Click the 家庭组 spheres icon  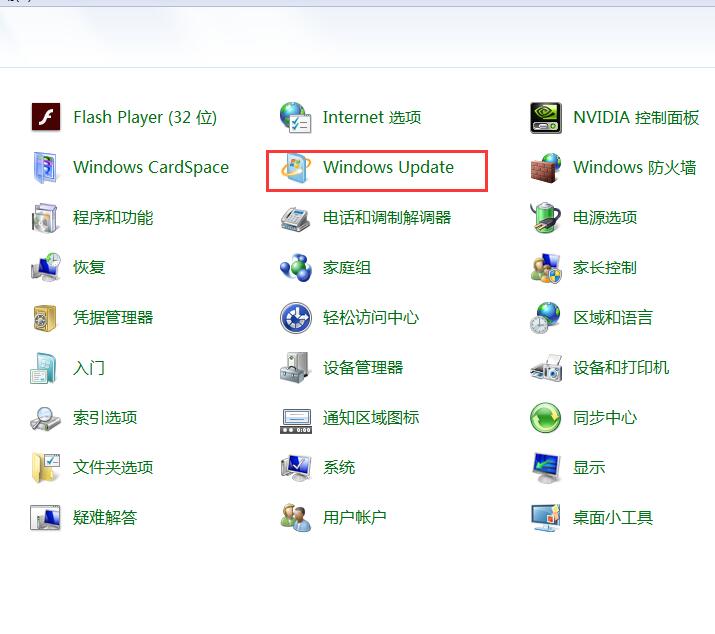[x=295, y=268]
